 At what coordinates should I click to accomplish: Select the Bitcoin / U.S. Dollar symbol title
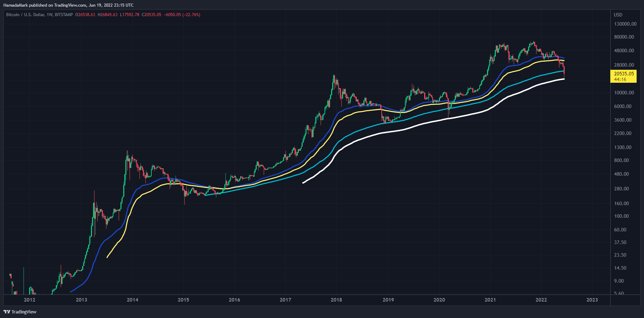[25, 15]
